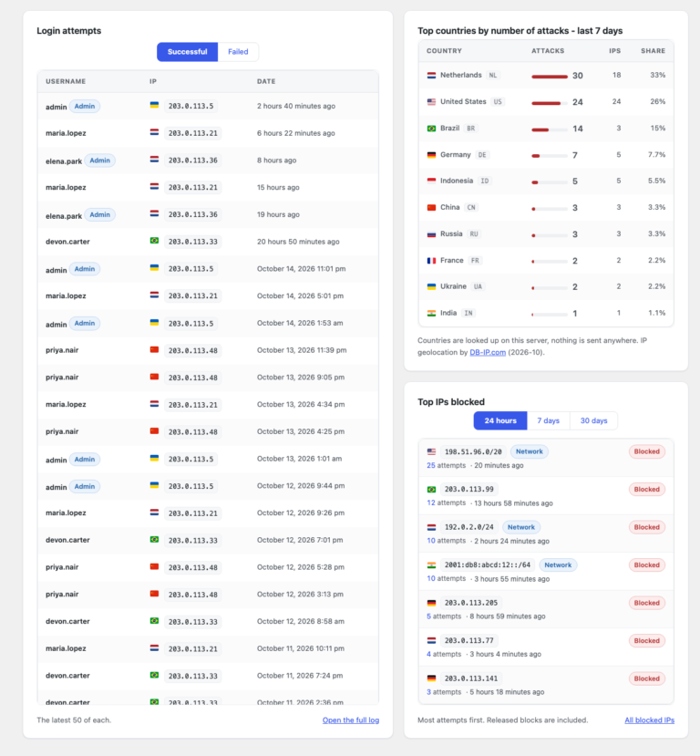The image size is (700, 756).
Task: Switch to the Failed login attempts tab
Action: tap(238, 52)
